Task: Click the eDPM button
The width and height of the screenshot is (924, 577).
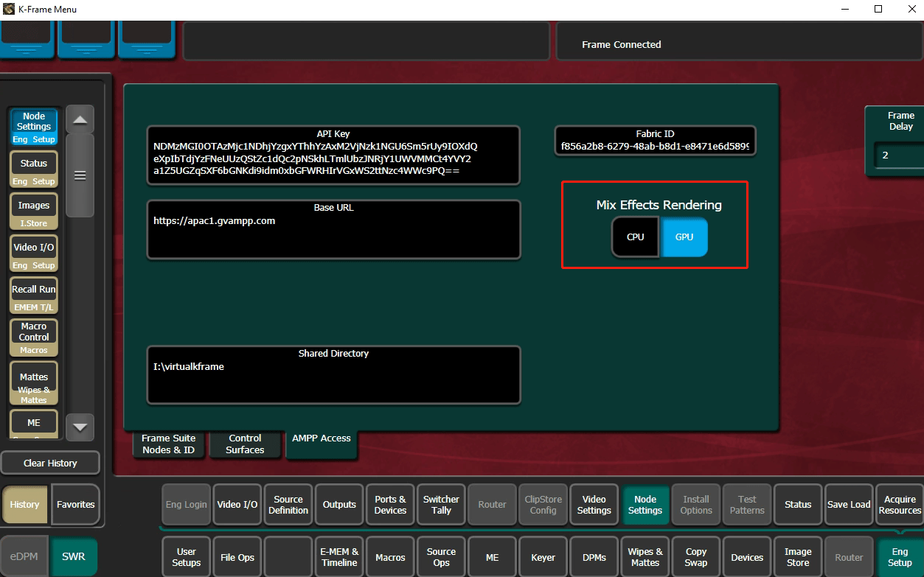Action: (x=24, y=557)
